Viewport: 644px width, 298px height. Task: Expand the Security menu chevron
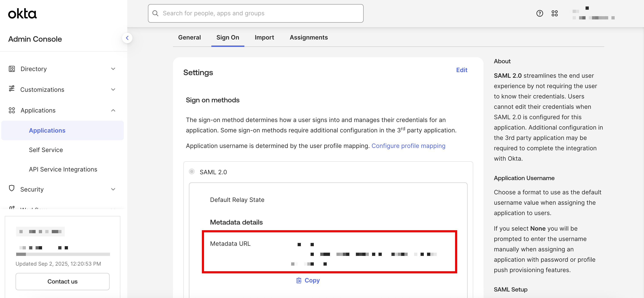click(113, 189)
